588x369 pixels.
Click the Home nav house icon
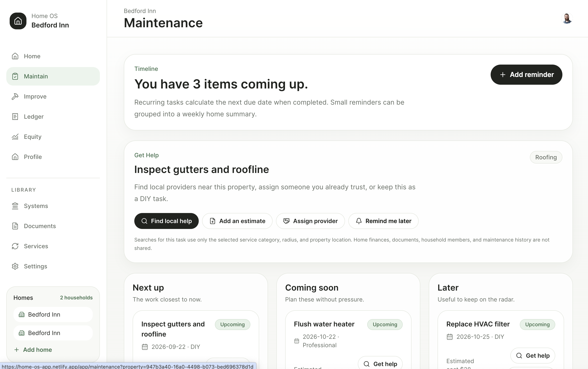tap(15, 56)
